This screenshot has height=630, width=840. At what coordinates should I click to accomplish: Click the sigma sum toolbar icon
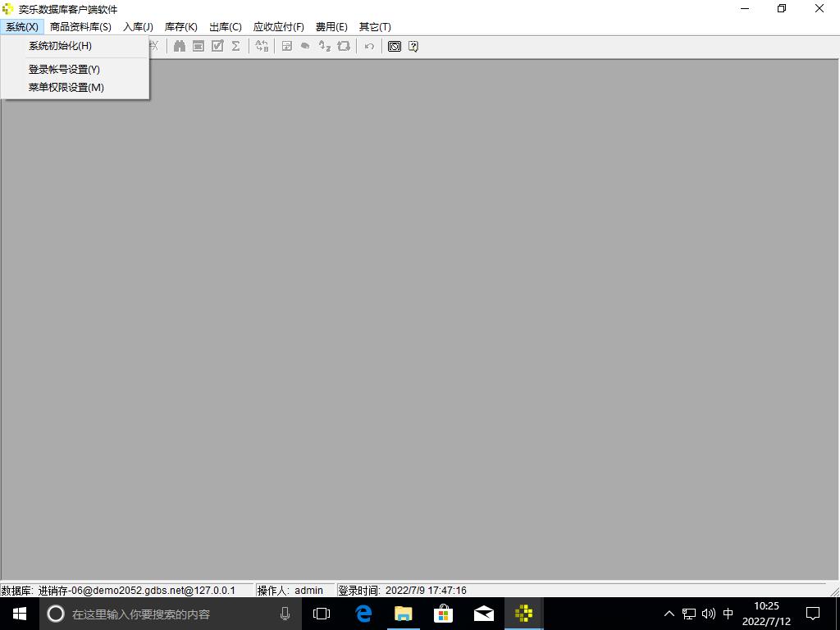(235, 47)
